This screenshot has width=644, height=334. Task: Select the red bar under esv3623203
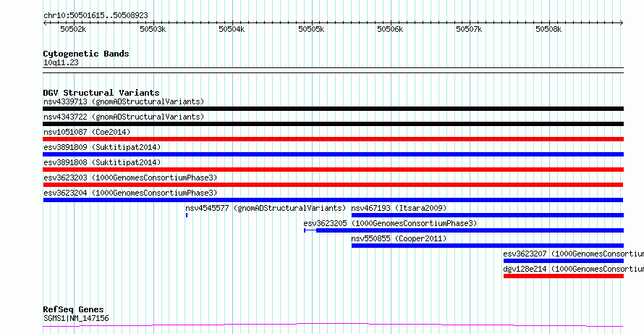click(333, 185)
